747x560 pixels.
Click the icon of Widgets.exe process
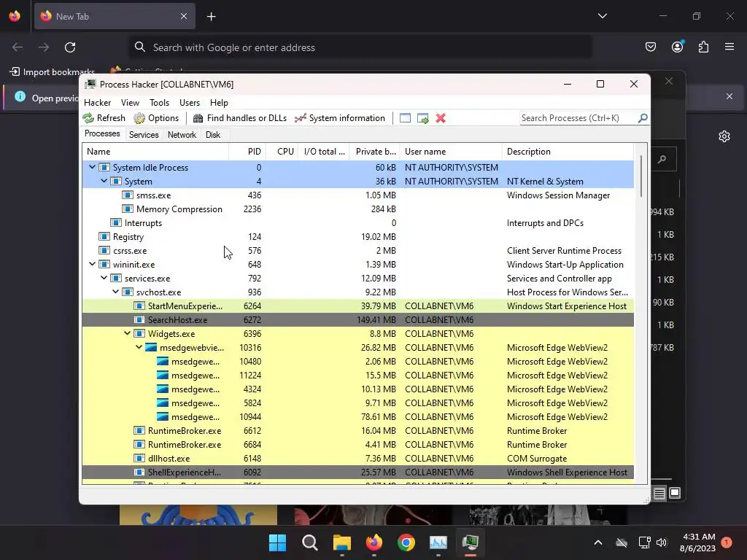[x=139, y=334]
